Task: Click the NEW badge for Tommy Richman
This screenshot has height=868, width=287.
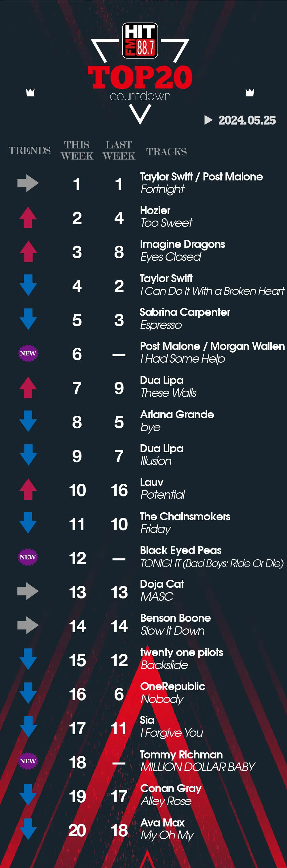Action: coord(28,761)
